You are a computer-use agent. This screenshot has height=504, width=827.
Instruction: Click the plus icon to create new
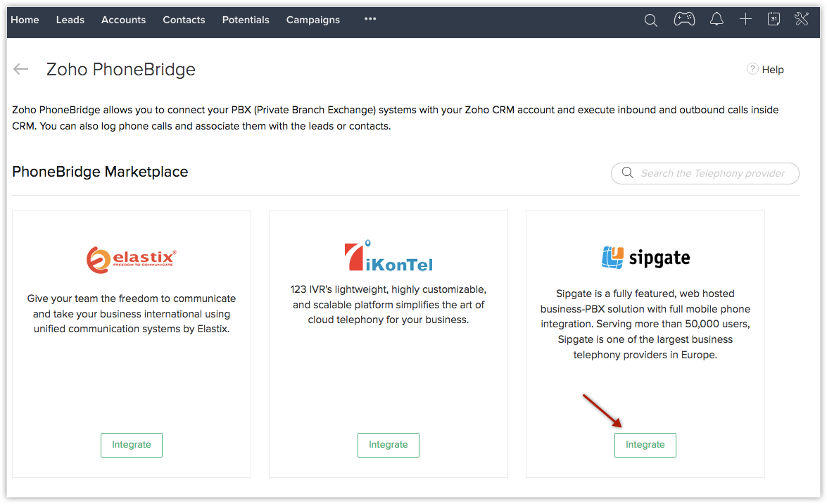[x=745, y=20]
